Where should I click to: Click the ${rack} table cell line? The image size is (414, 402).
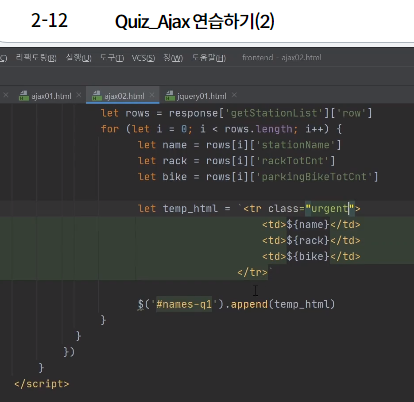(x=311, y=241)
